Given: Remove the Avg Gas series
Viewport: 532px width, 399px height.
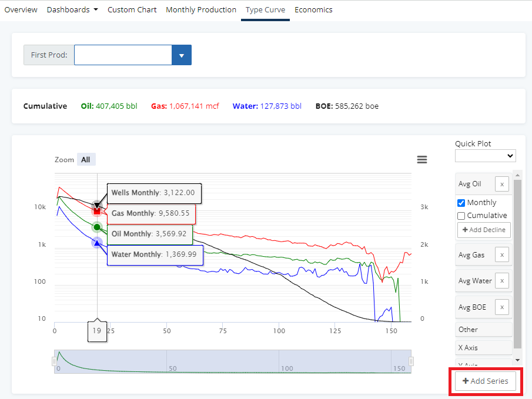Looking at the screenshot, I should (x=502, y=255).
